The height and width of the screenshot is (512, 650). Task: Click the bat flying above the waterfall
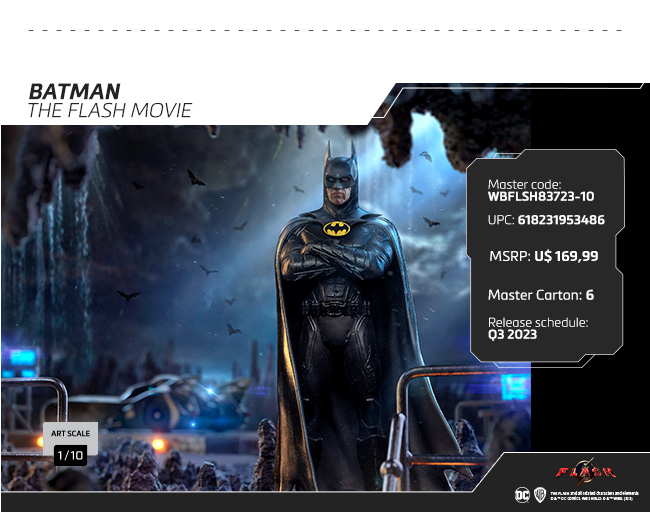(196, 178)
